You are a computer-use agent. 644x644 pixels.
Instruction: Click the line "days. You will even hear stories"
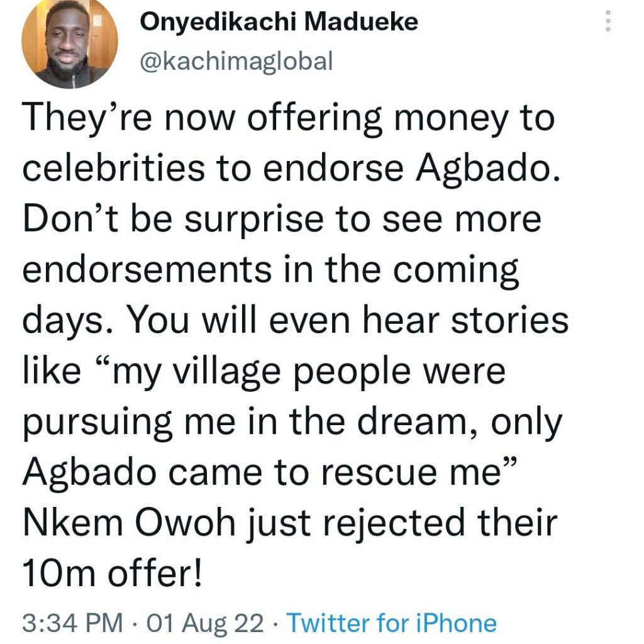pyautogui.click(x=296, y=321)
